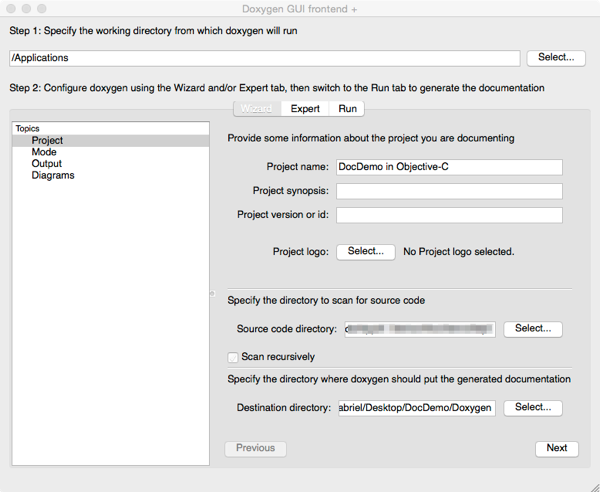Switch to the Wizard tab
The image size is (600, 492).
pyautogui.click(x=256, y=108)
